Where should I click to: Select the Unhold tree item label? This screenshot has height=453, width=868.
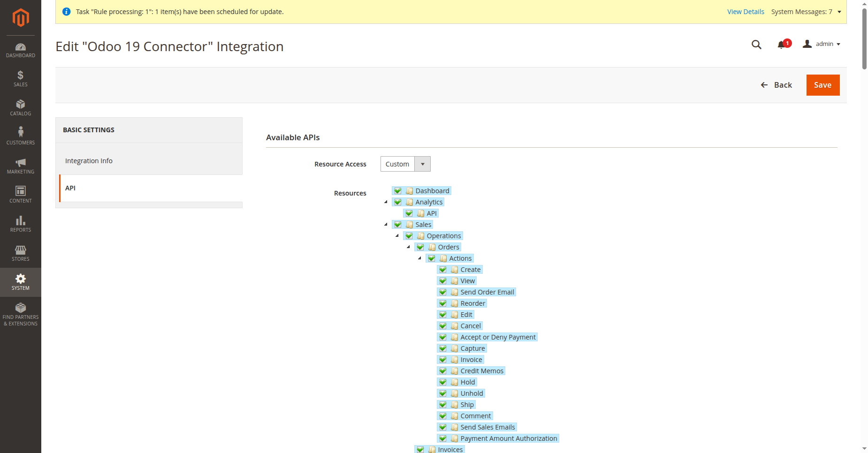(472, 393)
